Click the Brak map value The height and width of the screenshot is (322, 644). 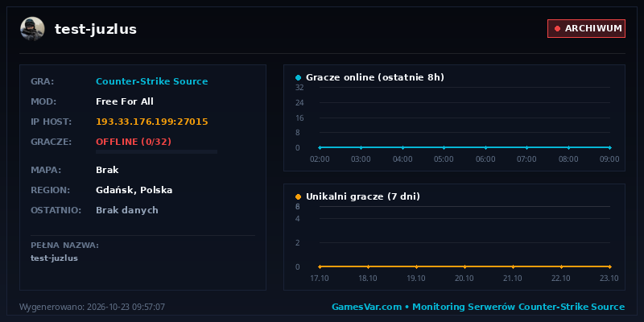click(x=107, y=170)
